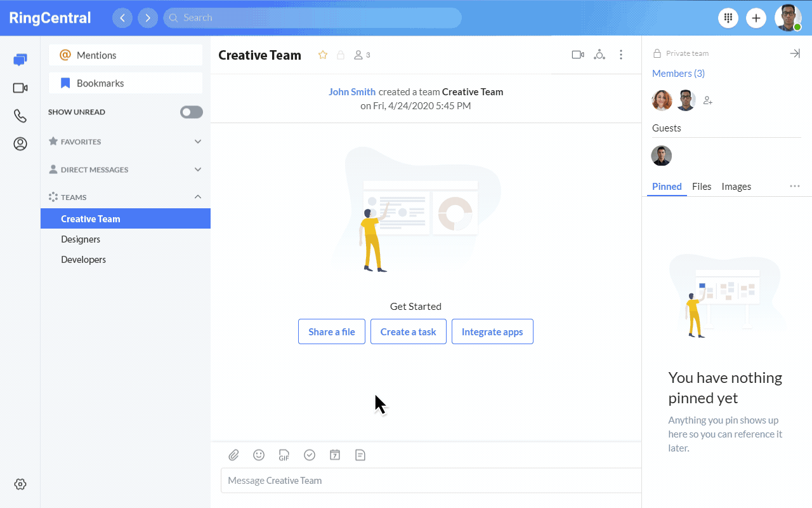The image size is (812, 508).
Task: Collapse the Teams section
Action: pyautogui.click(x=198, y=197)
